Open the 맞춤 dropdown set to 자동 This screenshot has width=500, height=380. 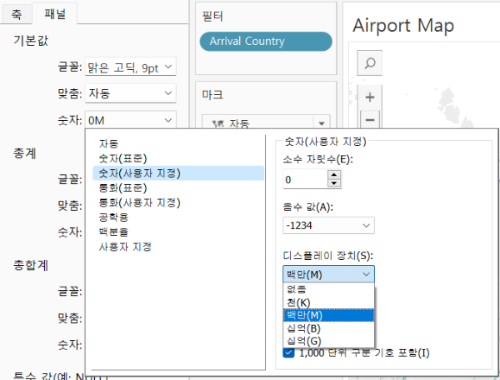[x=130, y=93]
